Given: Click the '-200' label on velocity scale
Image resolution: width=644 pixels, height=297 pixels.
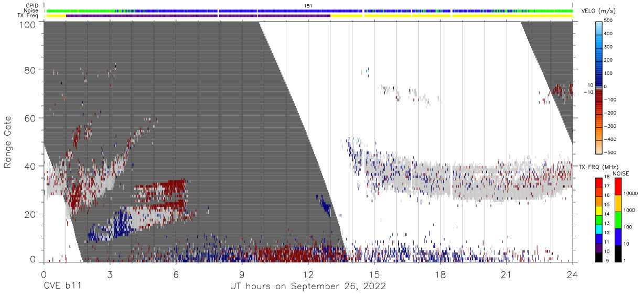Looking at the screenshot, I should [610, 113].
